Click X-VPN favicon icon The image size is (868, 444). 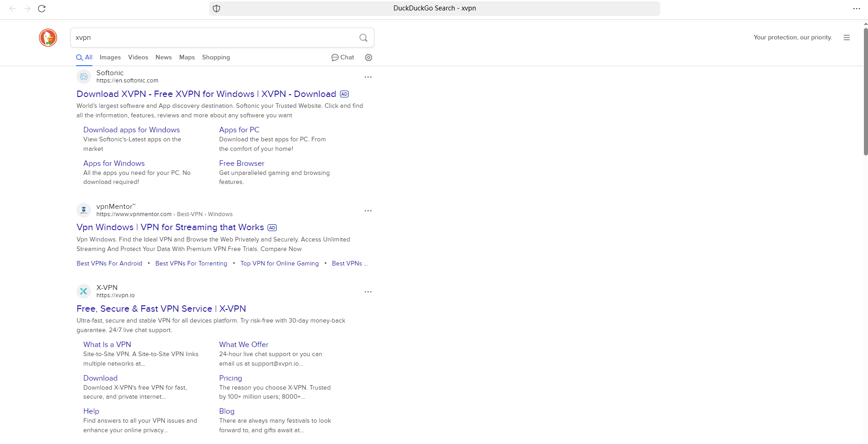click(84, 291)
